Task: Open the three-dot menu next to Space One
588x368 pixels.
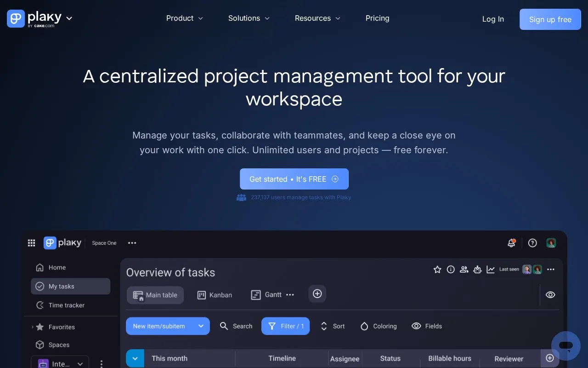Action: [x=132, y=243]
